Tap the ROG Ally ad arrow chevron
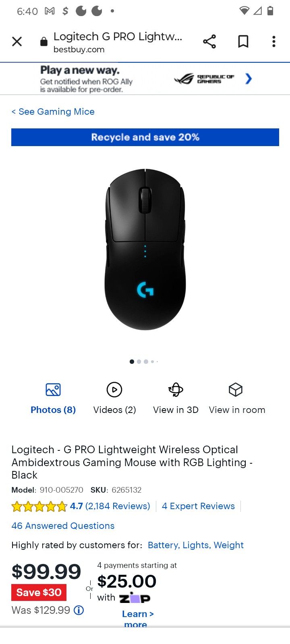This screenshot has width=290, height=644. click(249, 78)
